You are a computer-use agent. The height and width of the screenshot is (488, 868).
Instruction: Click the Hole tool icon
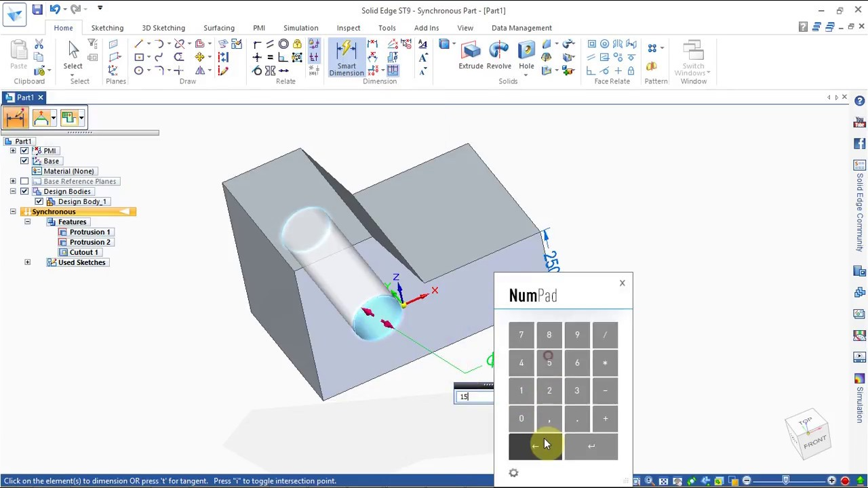click(x=526, y=51)
